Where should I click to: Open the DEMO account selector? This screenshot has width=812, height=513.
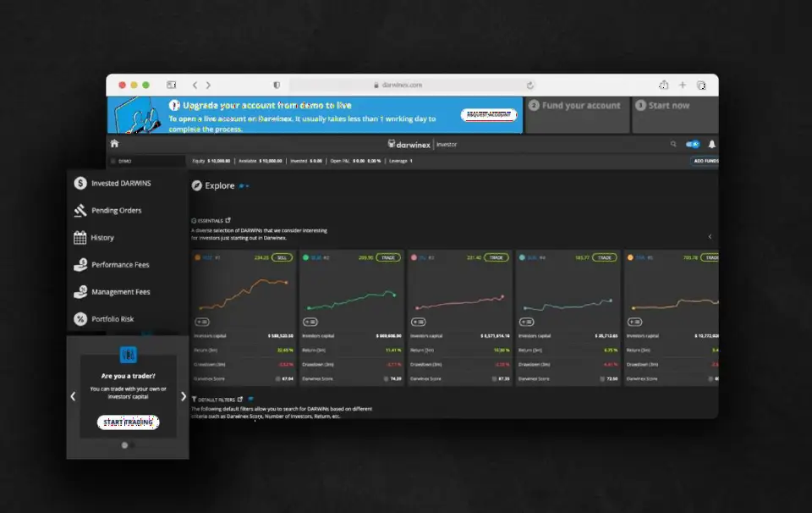(146, 161)
